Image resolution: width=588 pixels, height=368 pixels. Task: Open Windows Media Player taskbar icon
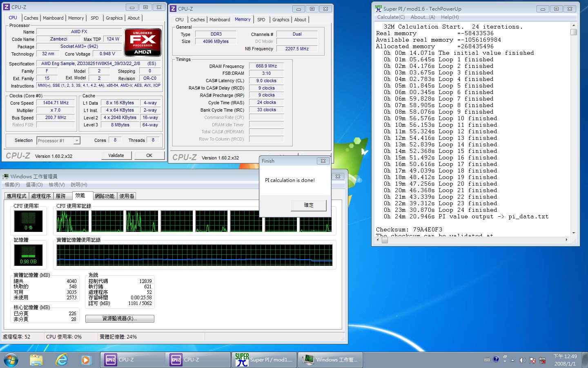(86, 360)
